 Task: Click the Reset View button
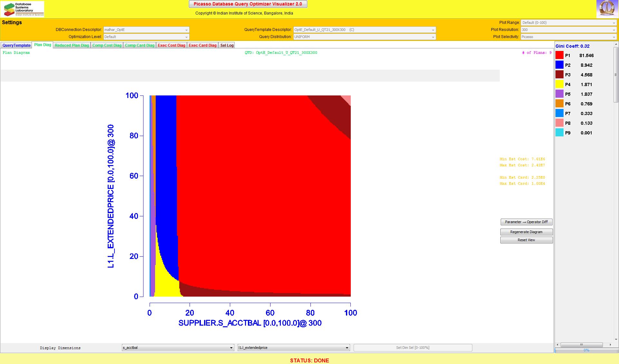526,240
